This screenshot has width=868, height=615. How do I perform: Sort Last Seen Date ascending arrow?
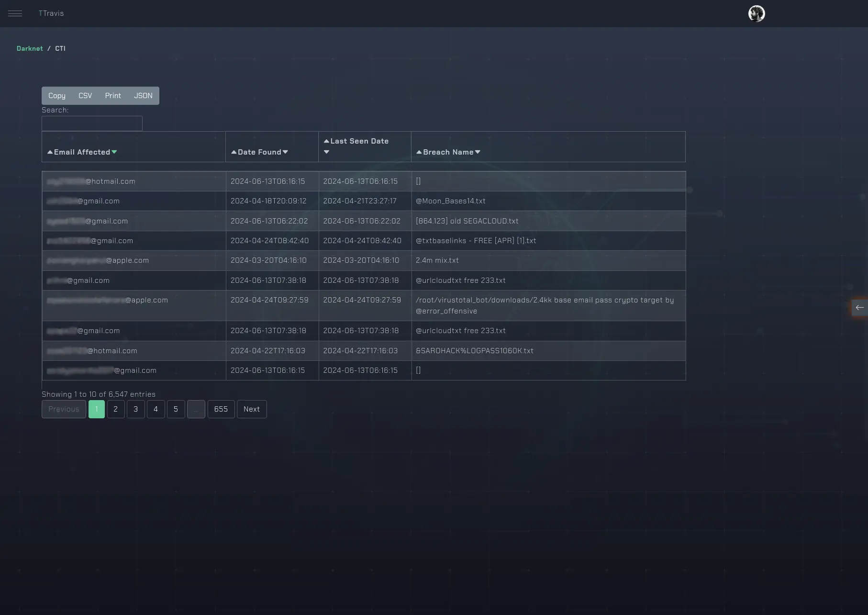pos(326,141)
